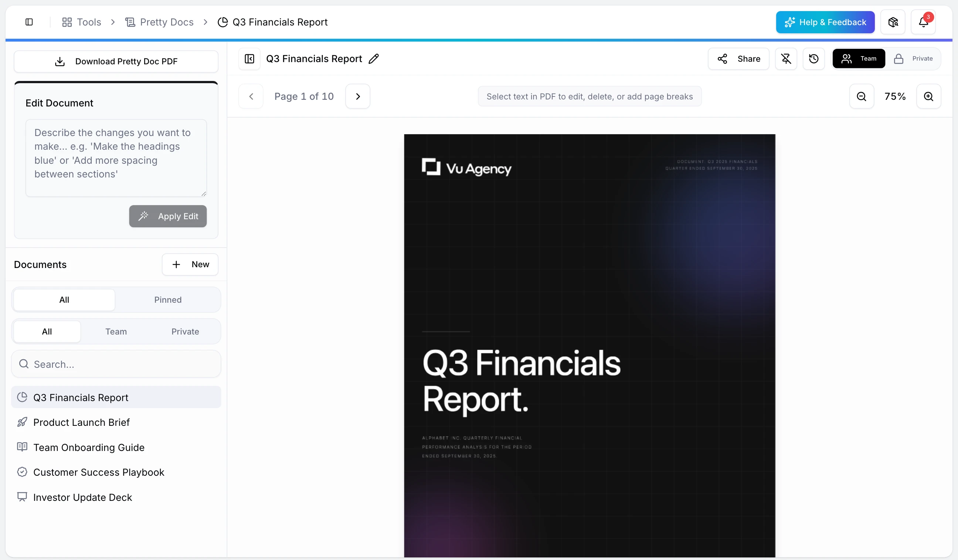Open the Team Onboarding Guide document

(x=116, y=447)
